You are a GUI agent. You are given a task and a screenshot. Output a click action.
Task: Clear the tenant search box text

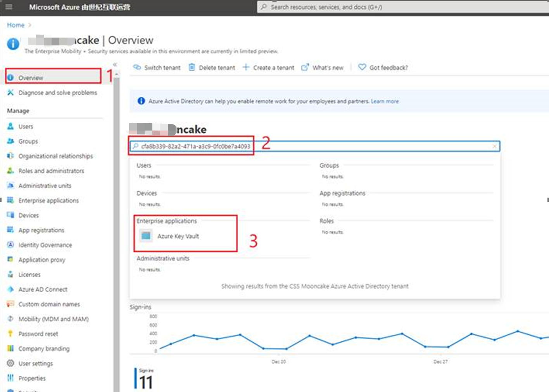pos(494,146)
